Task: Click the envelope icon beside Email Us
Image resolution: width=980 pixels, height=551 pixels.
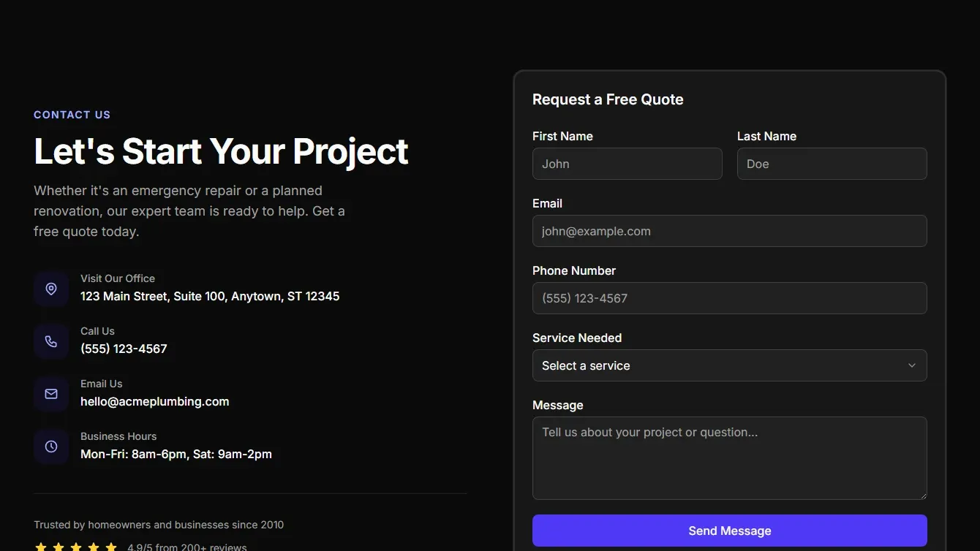Action: [x=51, y=394]
